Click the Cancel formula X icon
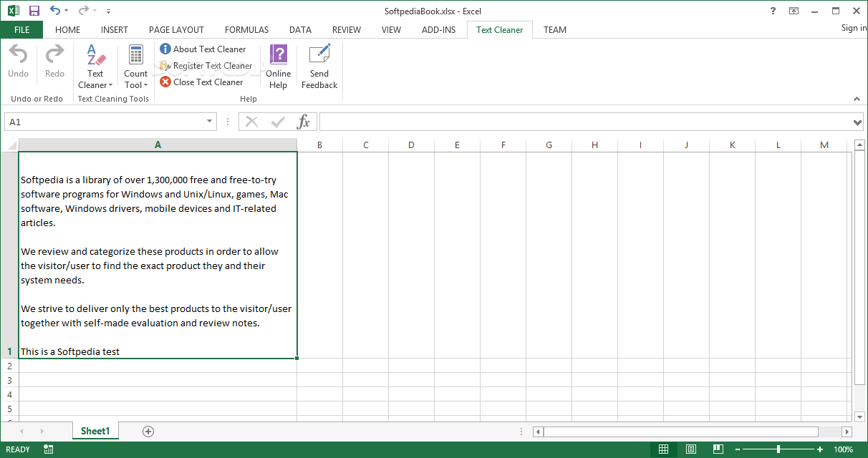 251,122
